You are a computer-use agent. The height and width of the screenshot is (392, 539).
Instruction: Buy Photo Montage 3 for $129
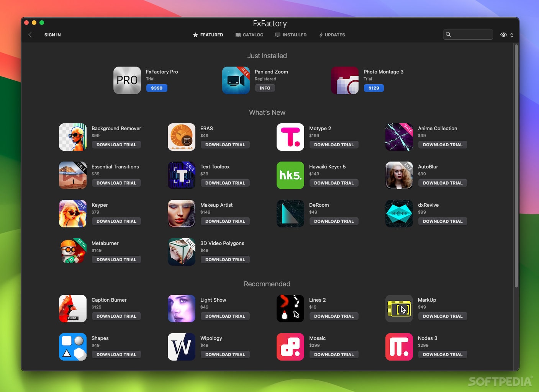coord(374,88)
